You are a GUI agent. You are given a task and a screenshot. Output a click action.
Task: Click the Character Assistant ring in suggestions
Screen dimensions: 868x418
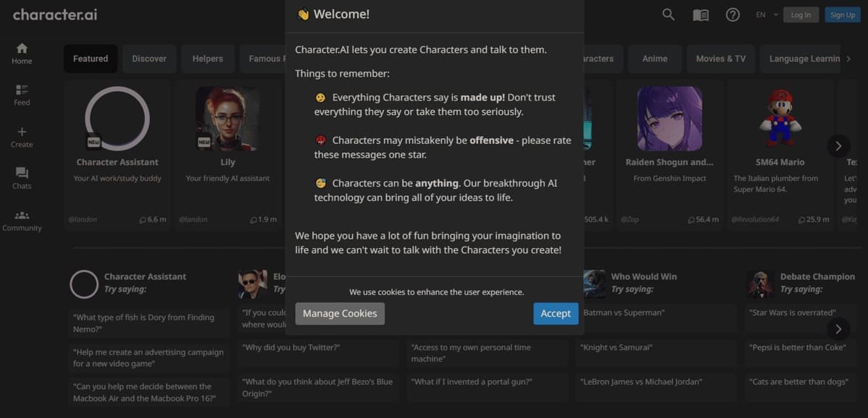tap(84, 284)
